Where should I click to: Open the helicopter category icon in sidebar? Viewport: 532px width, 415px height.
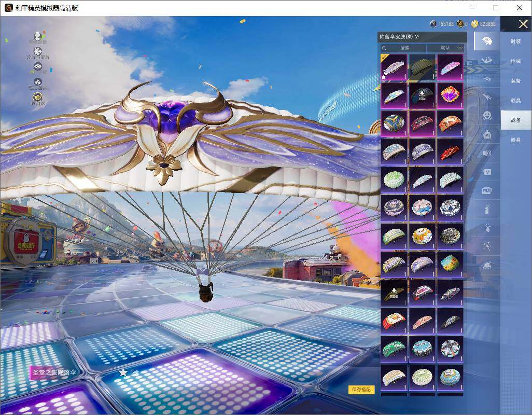click(x=487, y=79)
